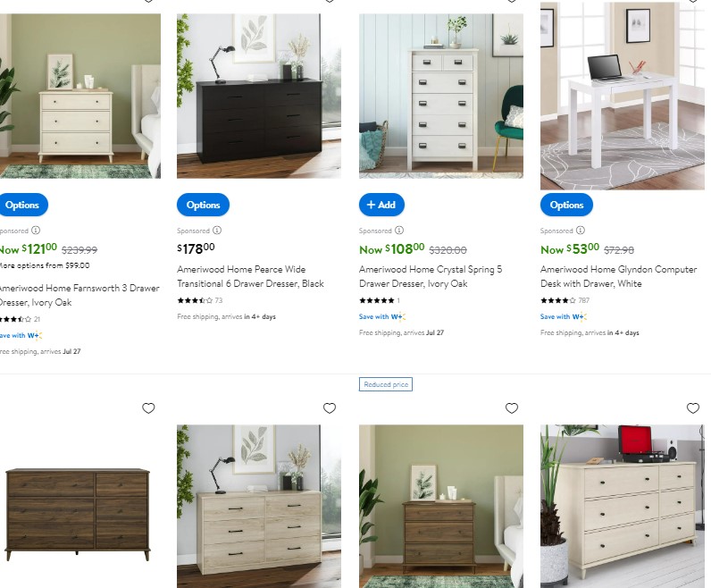Screen dimensions: 711x588
Task: Show sponsored info for Crystal Spring dresser
Action: (399, 230)
